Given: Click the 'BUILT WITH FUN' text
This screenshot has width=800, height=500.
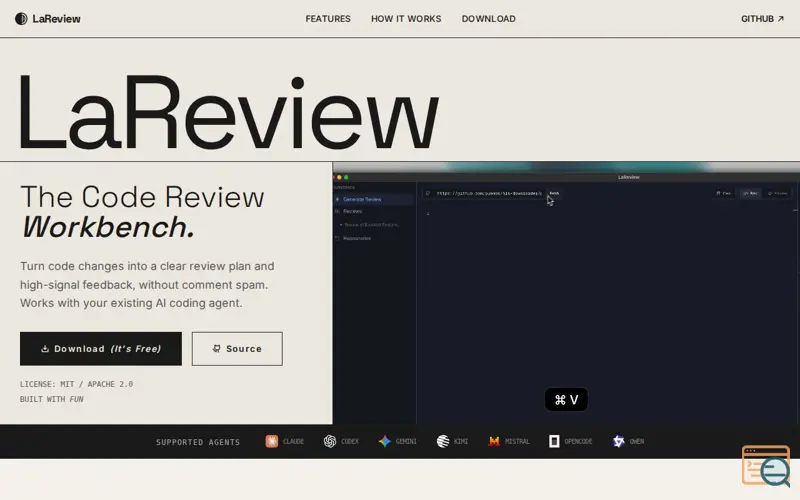Looking at the screenshot, I should pyautogui.click(x=52, y=399).
